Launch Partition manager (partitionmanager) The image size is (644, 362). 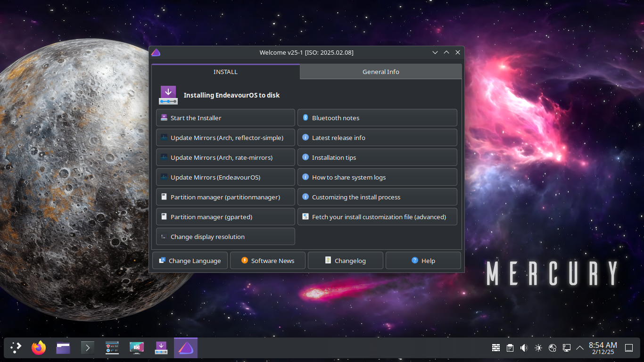click(x=225, y=197)
